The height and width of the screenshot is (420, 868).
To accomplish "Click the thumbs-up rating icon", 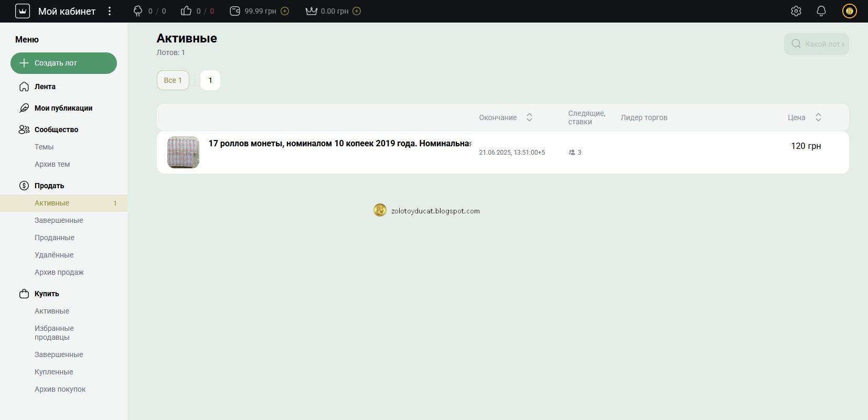I will [x=186, y=11].
